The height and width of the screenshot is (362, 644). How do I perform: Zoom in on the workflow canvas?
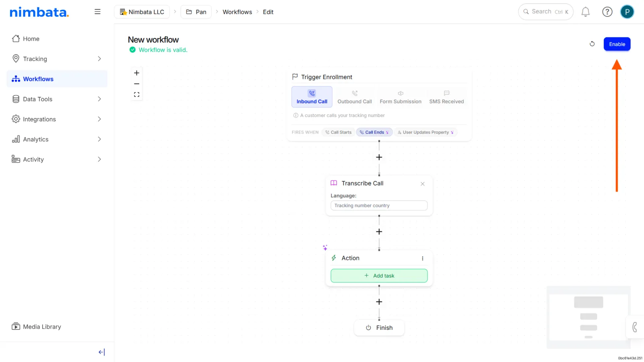click(x=136, y=73)
